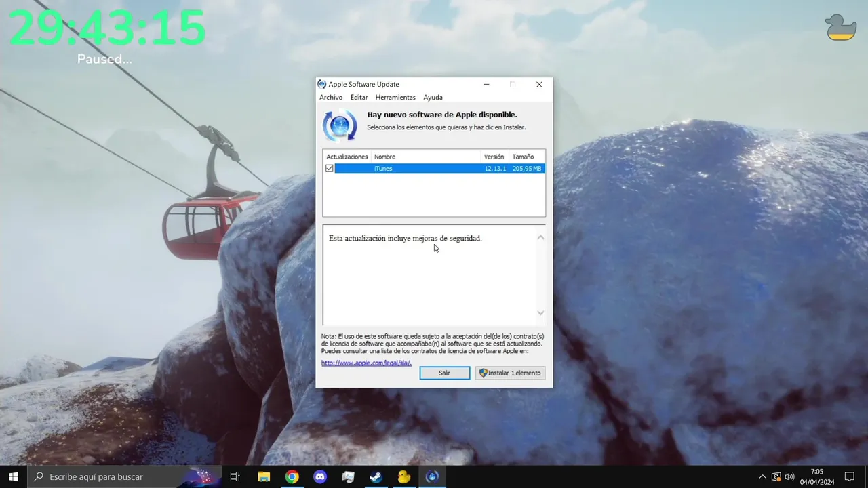Open the Windows Start menu
Image resolution: width=868 pixels, height=488 pixels.
[x=14, y=476]
